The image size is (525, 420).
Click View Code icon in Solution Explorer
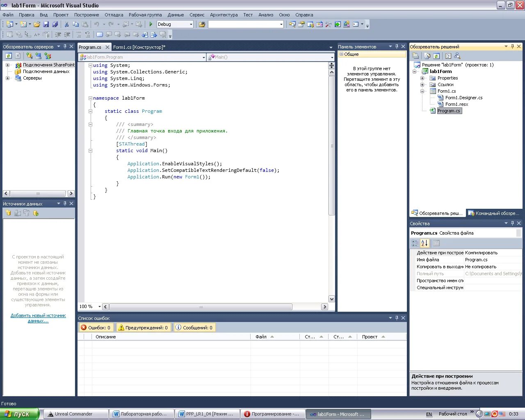point(448,56)
